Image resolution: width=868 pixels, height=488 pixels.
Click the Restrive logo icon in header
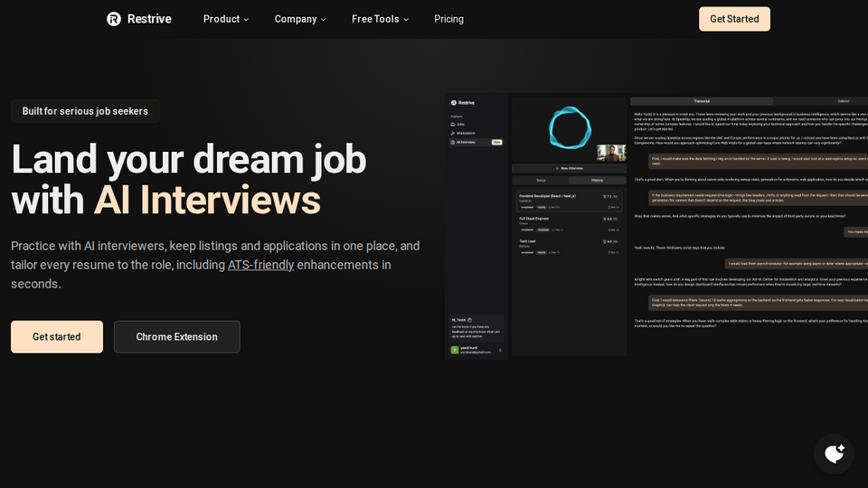tap(114, 19)
